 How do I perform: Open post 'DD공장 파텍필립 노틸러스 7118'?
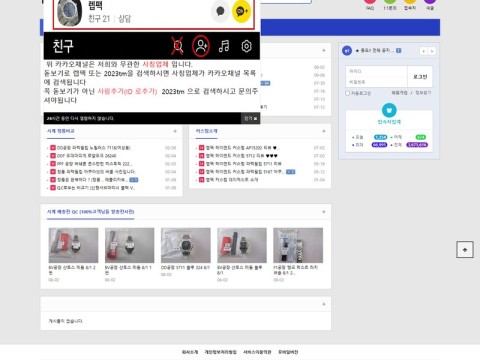[94, 148]
